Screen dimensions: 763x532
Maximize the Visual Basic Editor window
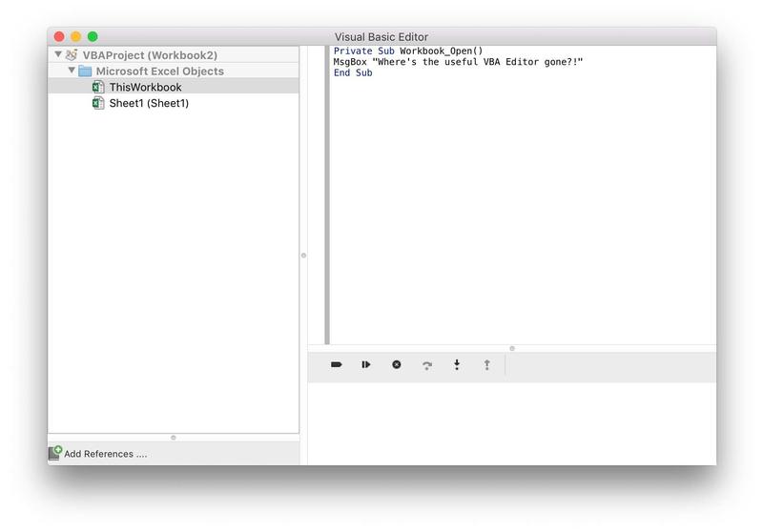point(93,36)
